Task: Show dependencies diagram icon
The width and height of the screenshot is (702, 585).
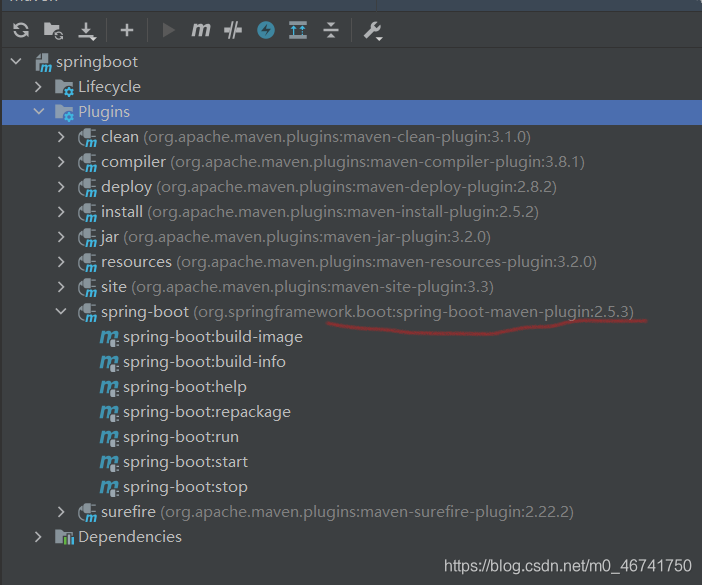Action: (x=298, y=30)
